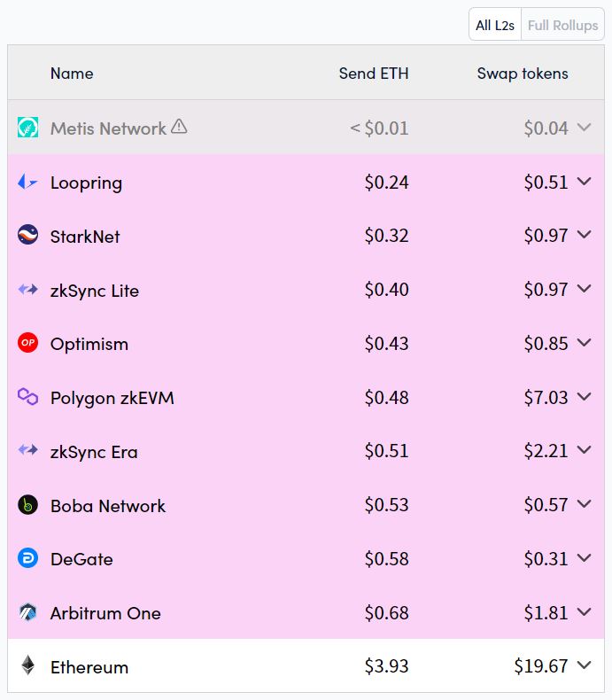Expand the Loopring row details

584,182
